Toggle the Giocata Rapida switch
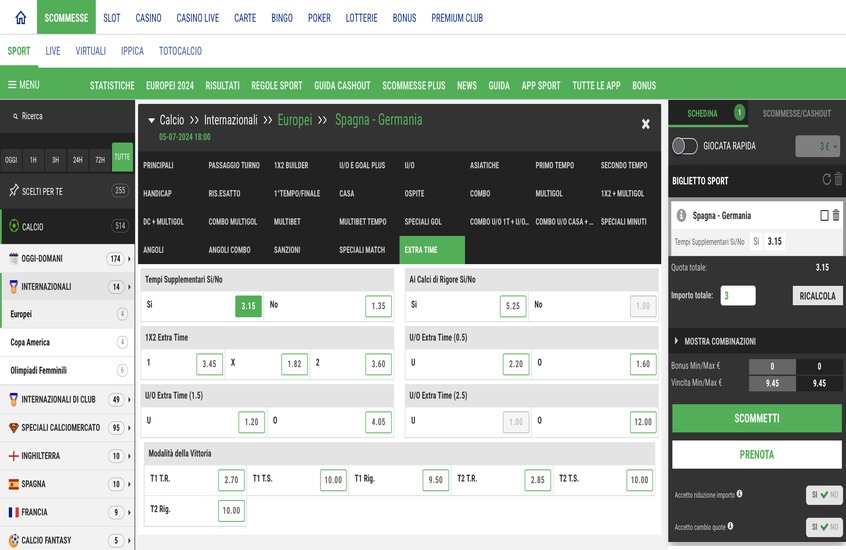The image size is (846, 550). [x=685, y=146]
